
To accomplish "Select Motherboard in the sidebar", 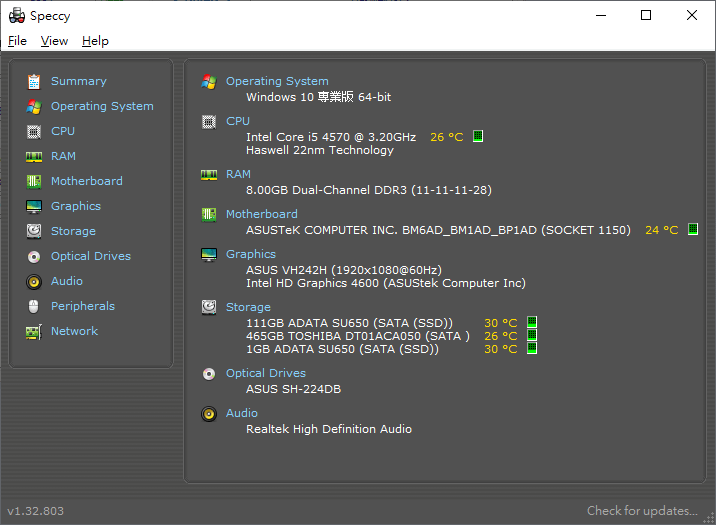I will [x=87, y=181].
